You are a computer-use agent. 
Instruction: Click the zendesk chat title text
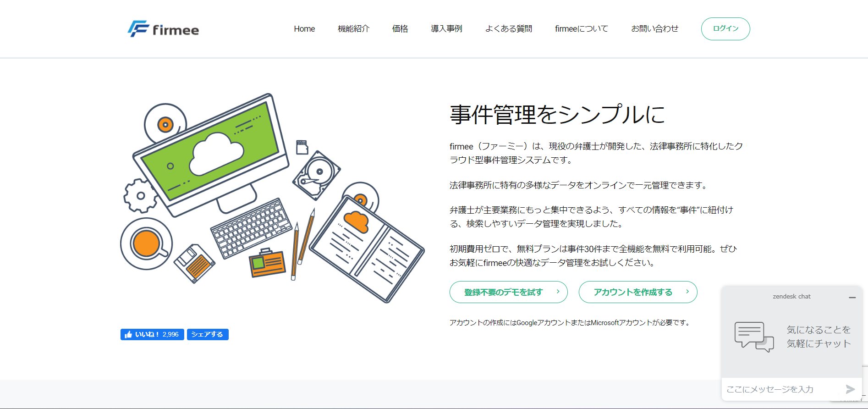(x=791, y=297)
